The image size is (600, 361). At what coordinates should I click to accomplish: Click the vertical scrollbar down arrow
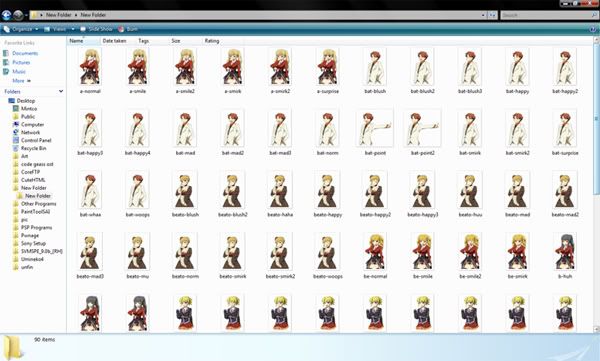tap(597, 329)
